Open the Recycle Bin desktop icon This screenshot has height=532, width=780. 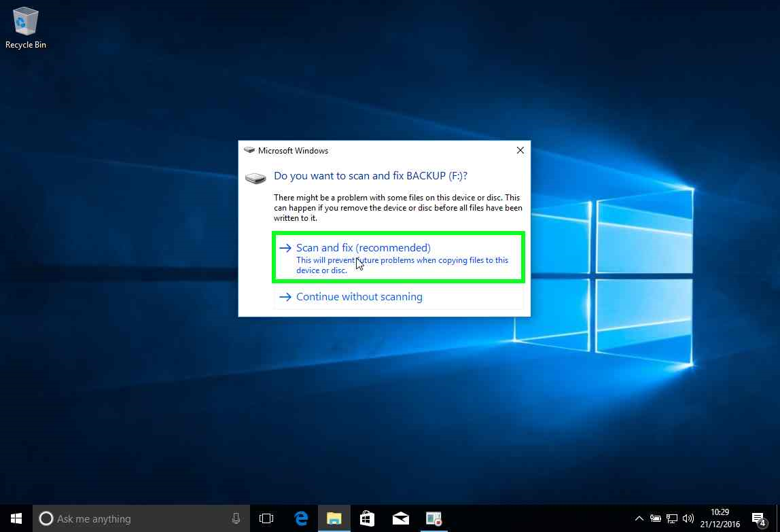coord(25,28)
